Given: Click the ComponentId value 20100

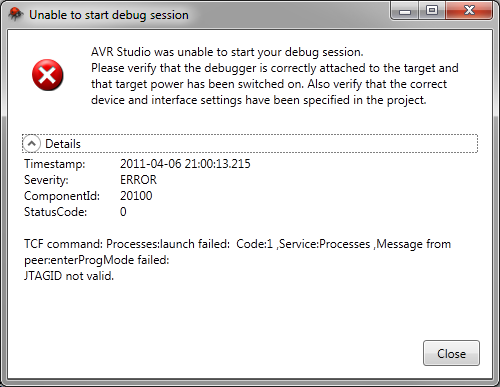Looking at the screenshot, I should pyautogui.click(x=136, y=196).
